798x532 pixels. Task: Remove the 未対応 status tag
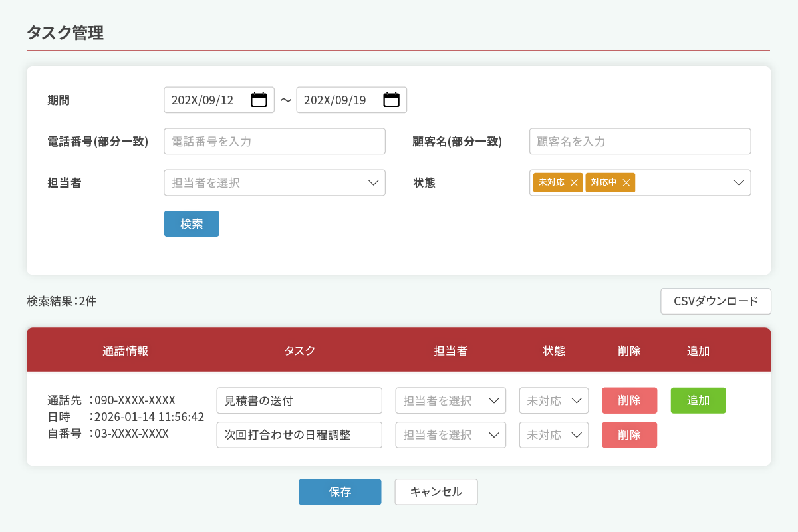pos(574,182)
